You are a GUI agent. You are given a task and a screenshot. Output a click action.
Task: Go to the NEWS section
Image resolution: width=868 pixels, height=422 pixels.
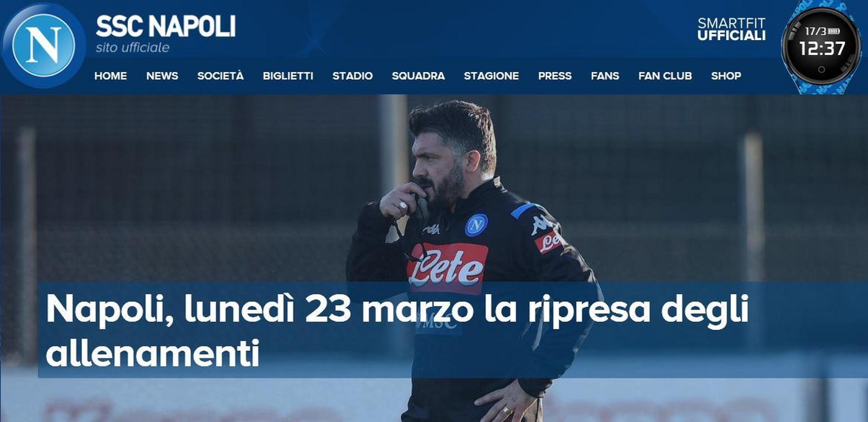click(x=162, y=76)
